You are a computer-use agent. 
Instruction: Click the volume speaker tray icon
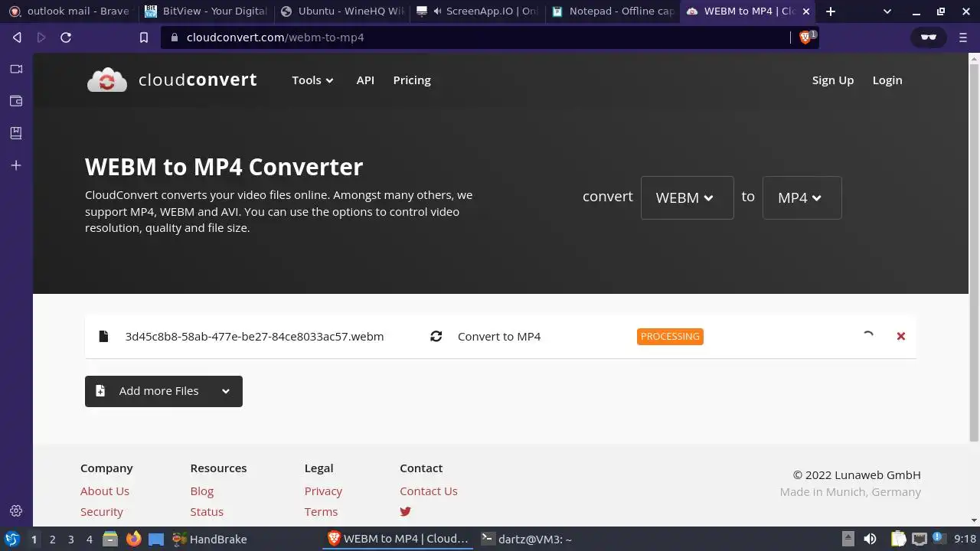(870, 539)
